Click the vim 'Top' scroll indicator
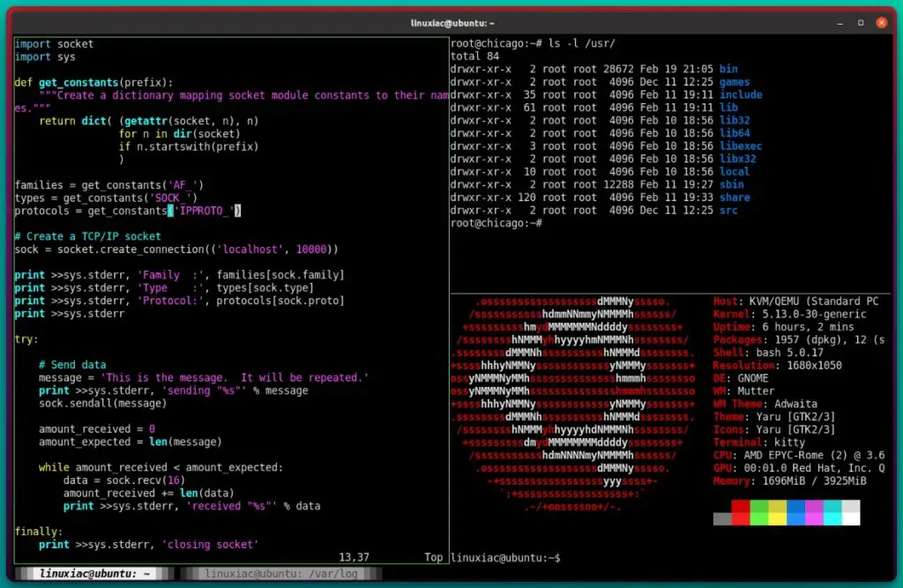 click(434, 557)
